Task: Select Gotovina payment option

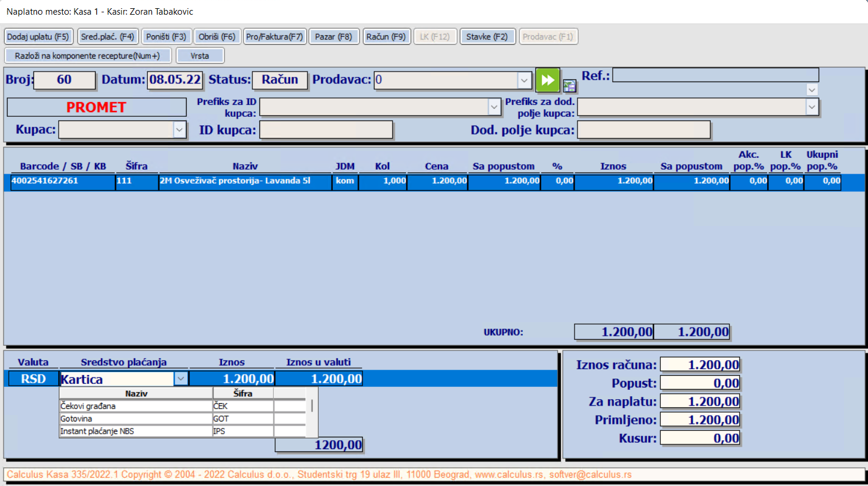Action: tap(136, 419)
